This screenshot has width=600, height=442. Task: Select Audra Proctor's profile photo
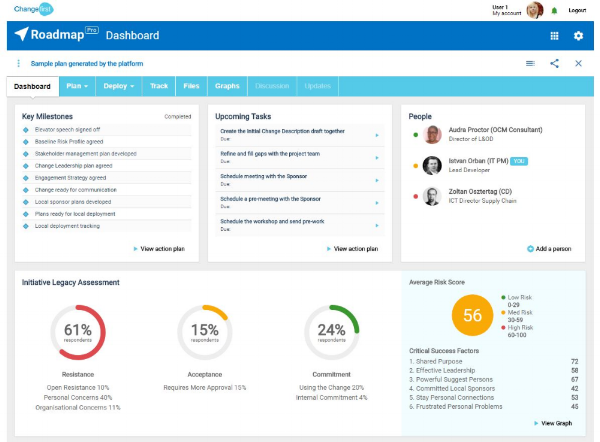432,135
